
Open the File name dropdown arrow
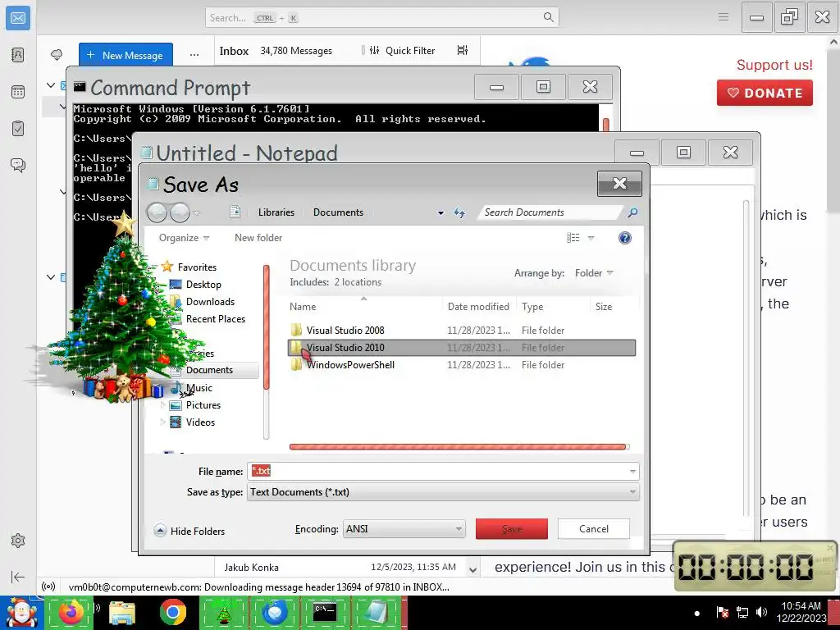pyautogui.click(x=632, y=472)
